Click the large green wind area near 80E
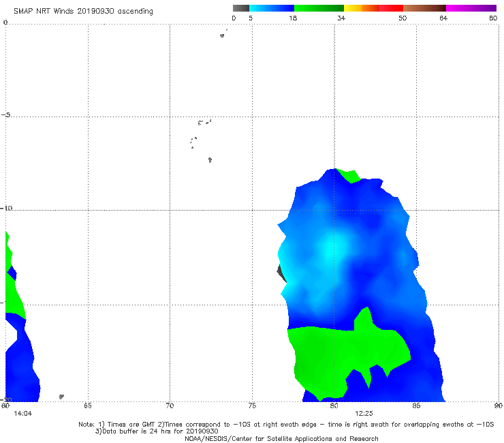Viewport: 504px width, 443px height. (x=334, y=354)
